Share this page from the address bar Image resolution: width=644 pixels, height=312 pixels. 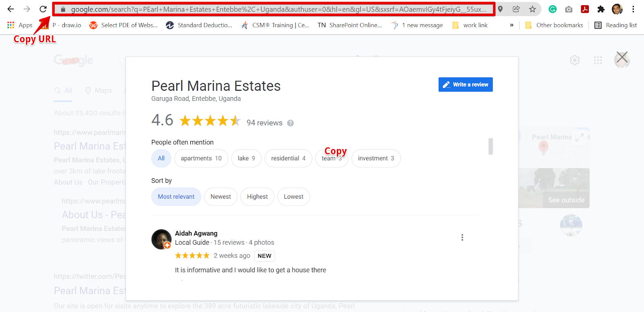click(516, 9)
